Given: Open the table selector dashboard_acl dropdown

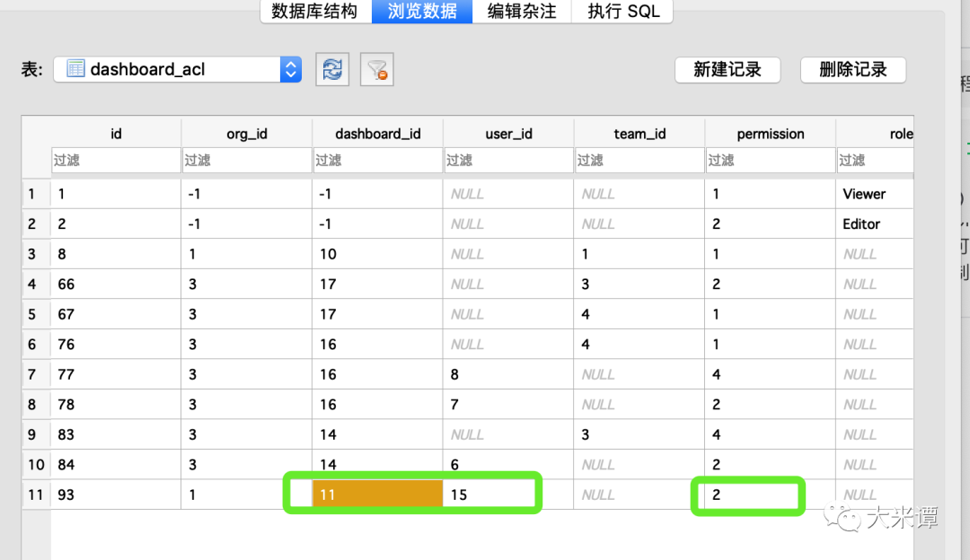Looking at the screenshot, I should (x=178, y=69).
